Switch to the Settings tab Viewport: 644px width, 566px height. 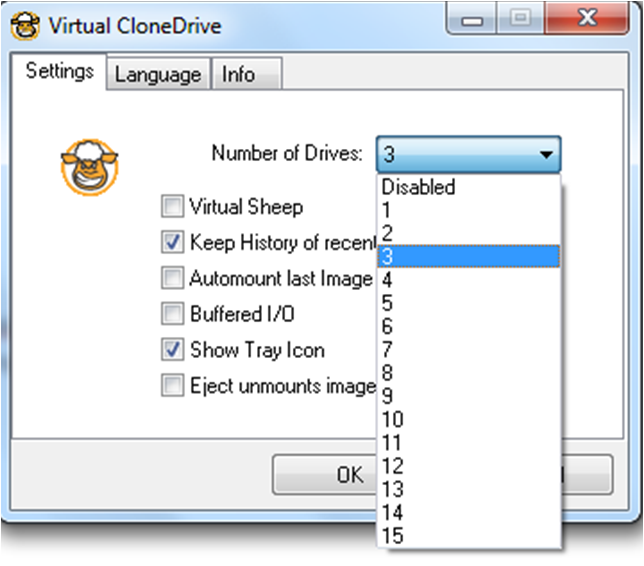click(59, 71)
